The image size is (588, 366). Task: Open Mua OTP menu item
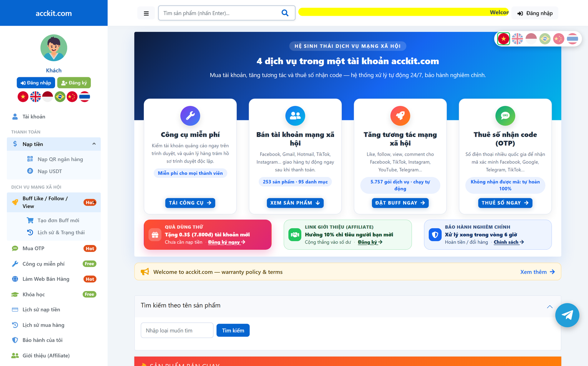tap(54, 249)
